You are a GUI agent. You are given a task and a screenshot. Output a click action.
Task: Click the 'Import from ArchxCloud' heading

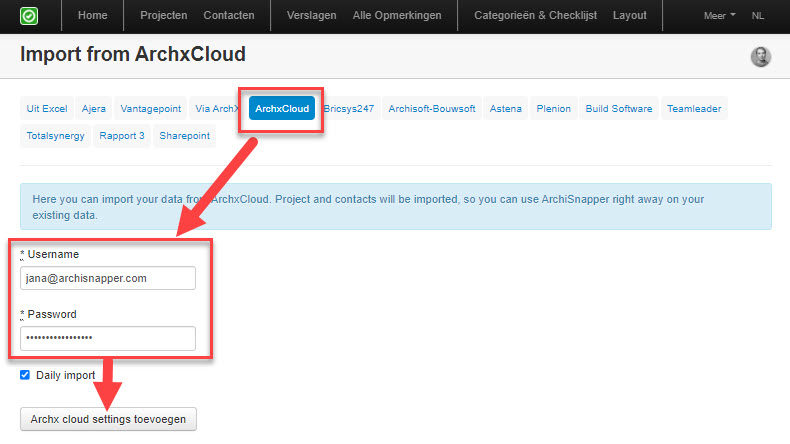[133, 54]
